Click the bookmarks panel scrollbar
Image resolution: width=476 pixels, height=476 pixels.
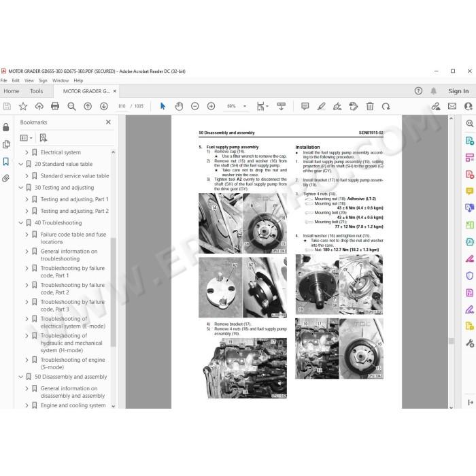tap(114, 292)
